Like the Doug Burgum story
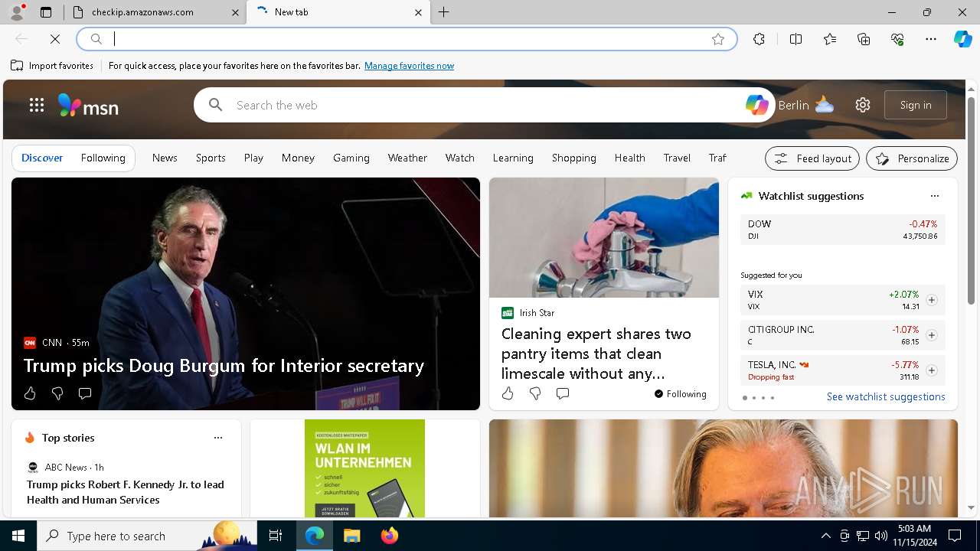 [x=30, y=393]
